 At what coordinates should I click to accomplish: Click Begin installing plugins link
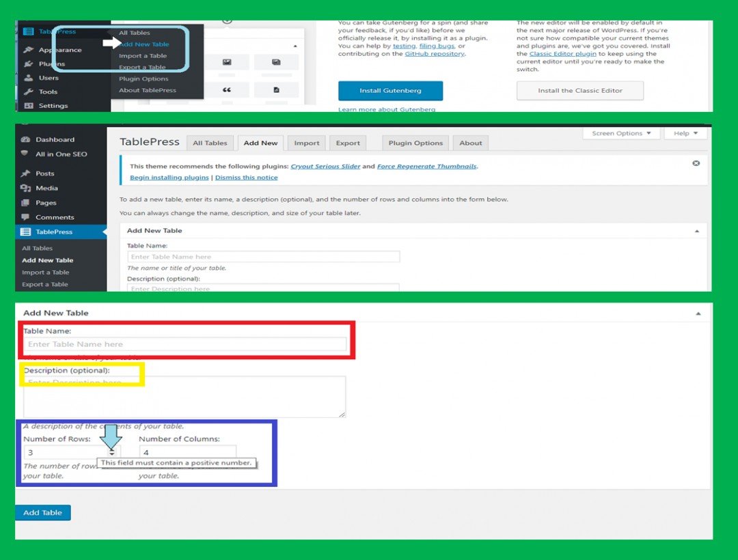click(x=169, y=178)
